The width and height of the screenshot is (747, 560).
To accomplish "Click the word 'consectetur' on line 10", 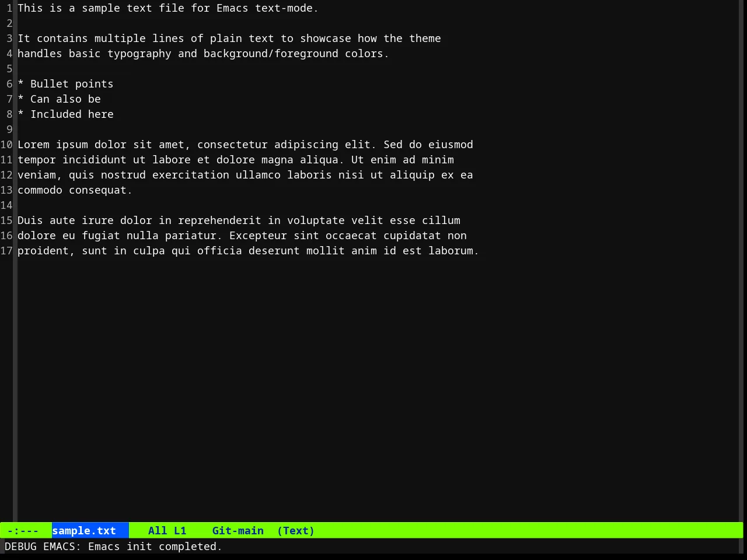I will [x=232, y=145].
